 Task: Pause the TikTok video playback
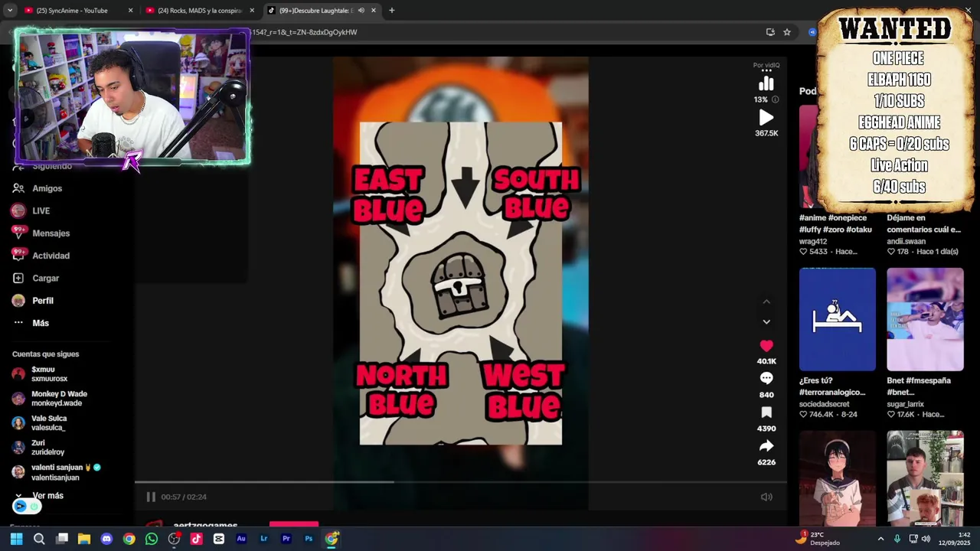coord(151,497)
